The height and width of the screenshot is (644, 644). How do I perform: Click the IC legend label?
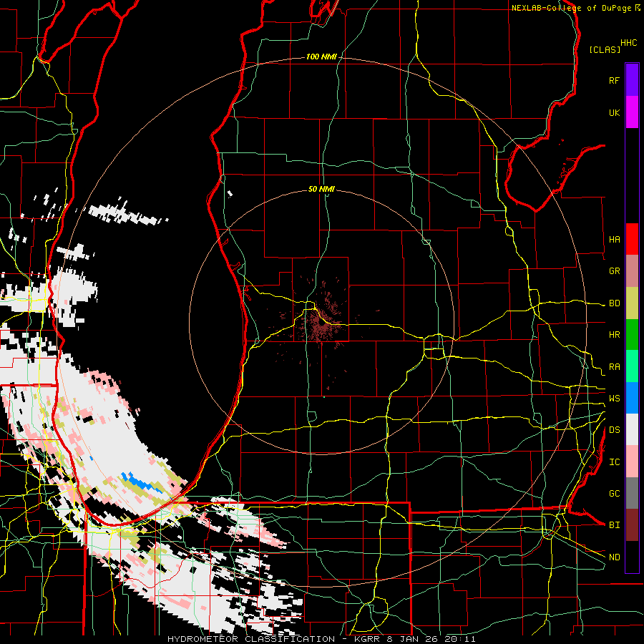[x=614, y=462]
